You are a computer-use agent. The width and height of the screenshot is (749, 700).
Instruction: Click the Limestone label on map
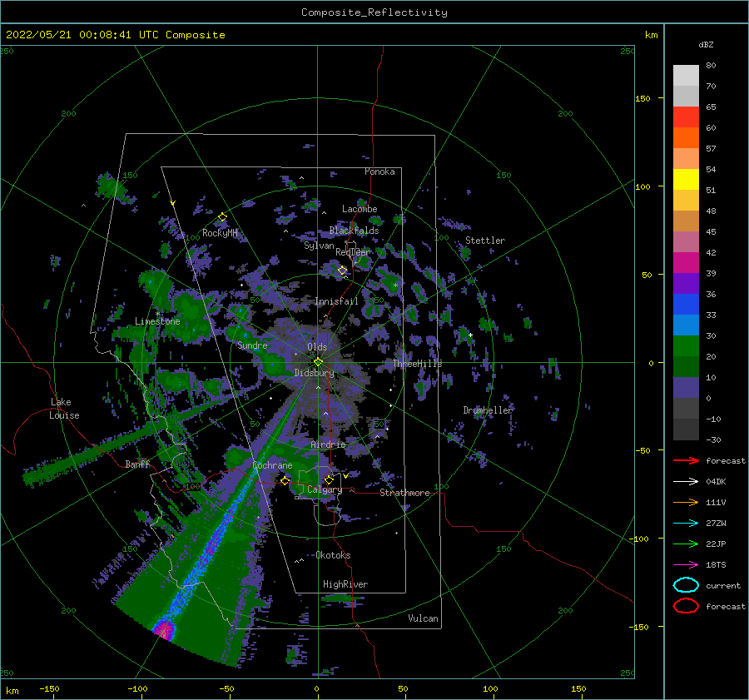(x=157, y=321)
